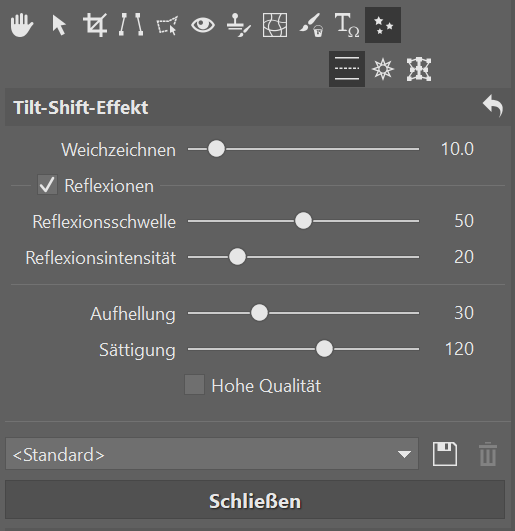This screenshot has width=515, height=531.
Task: Open the warp grid tool
Action: pos(275,25)
